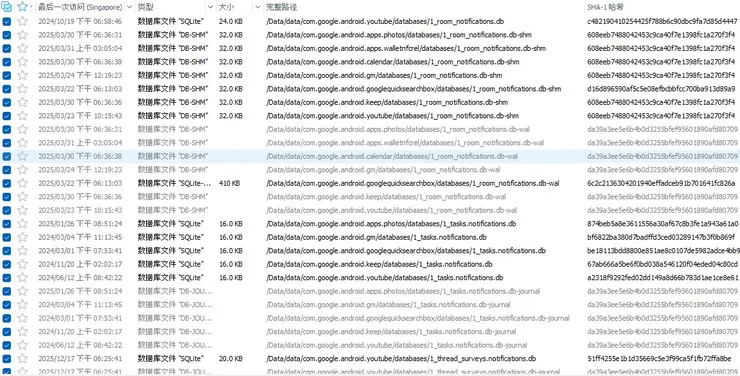Click hash starting a2318f9292fed02dd149

[x=663, y=277]
